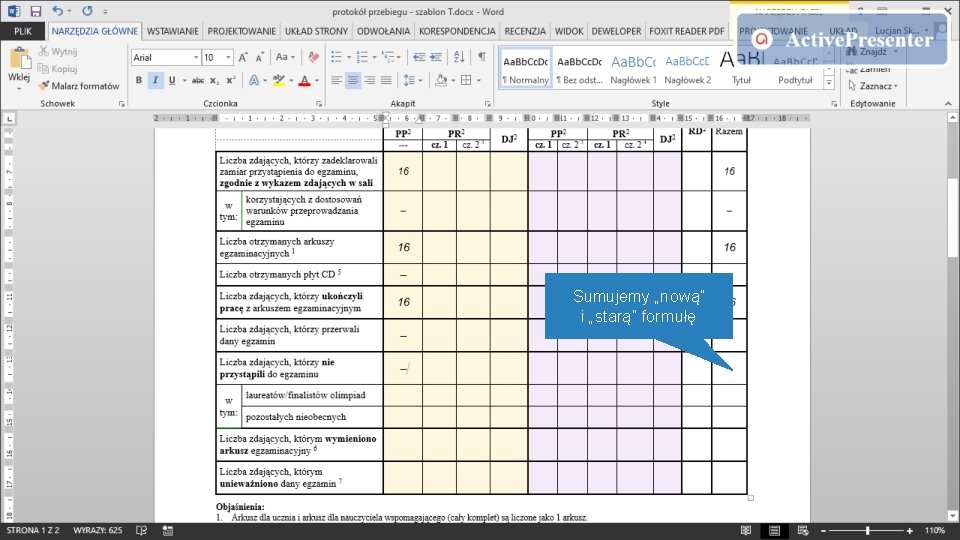Switch to the UKŁAD STRONY tab
960x540 pixels.
(316, 31)
